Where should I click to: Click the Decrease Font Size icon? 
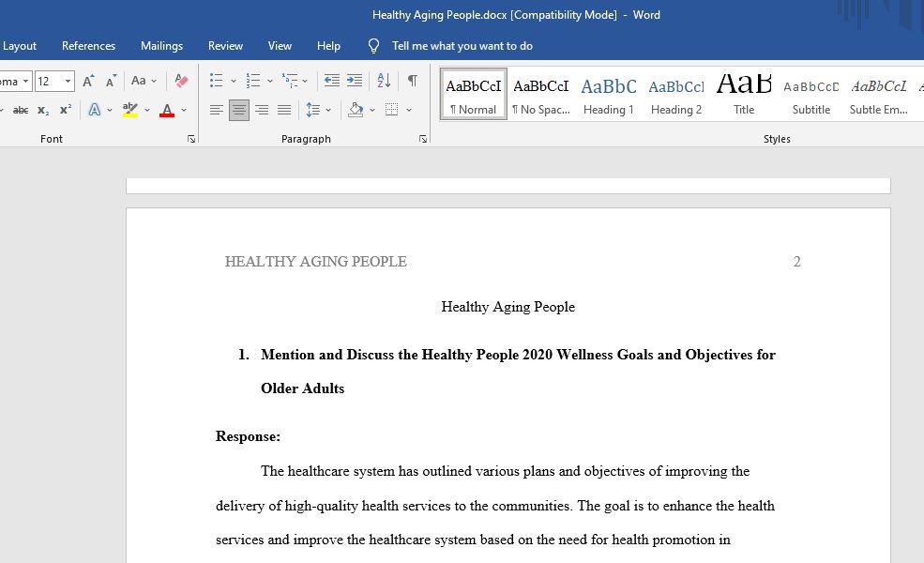(x=111, y=81)
